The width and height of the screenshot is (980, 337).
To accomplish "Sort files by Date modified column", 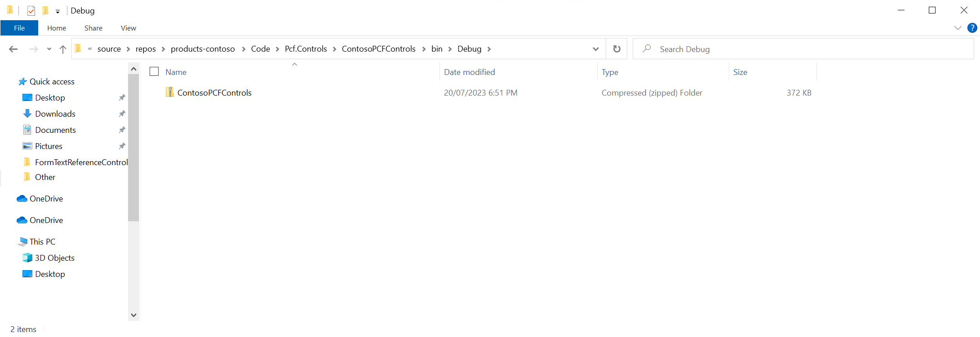I will click(x=469, y=72).
